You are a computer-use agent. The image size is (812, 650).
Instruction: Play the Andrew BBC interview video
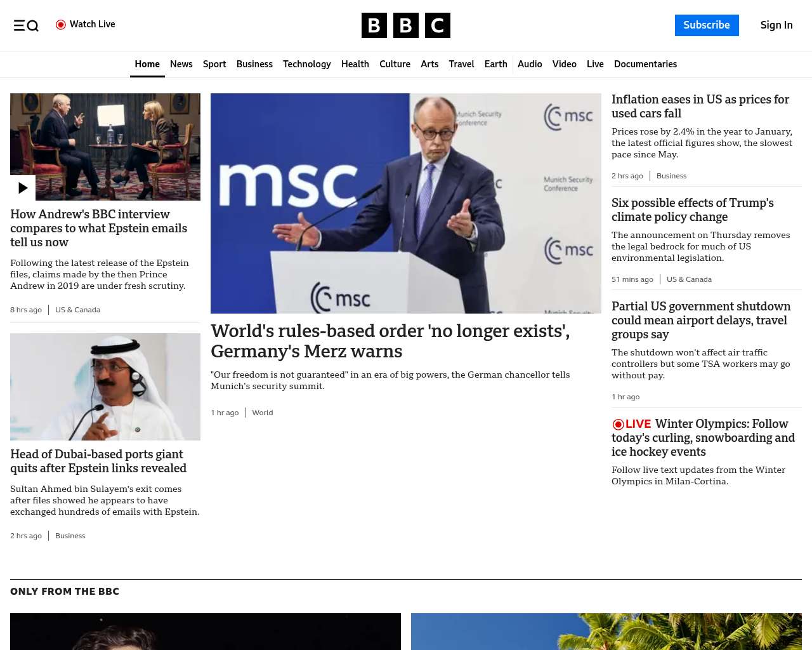pos(23,188)
